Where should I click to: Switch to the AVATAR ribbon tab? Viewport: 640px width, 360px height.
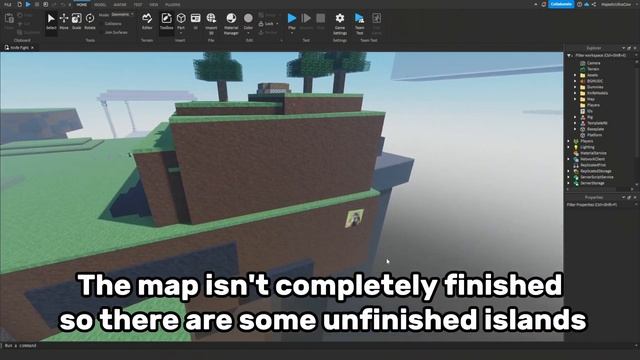click(120, 4)
